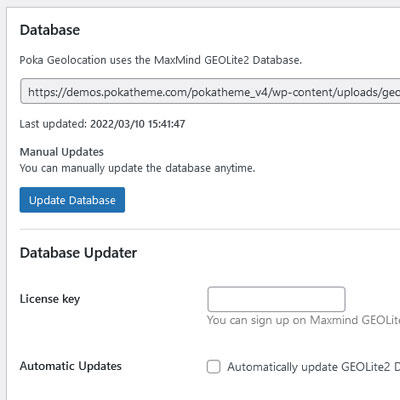Viewport: 400px width, 400px height.
Task: Click the read-only database URL field
Action: tap(210, 91)
